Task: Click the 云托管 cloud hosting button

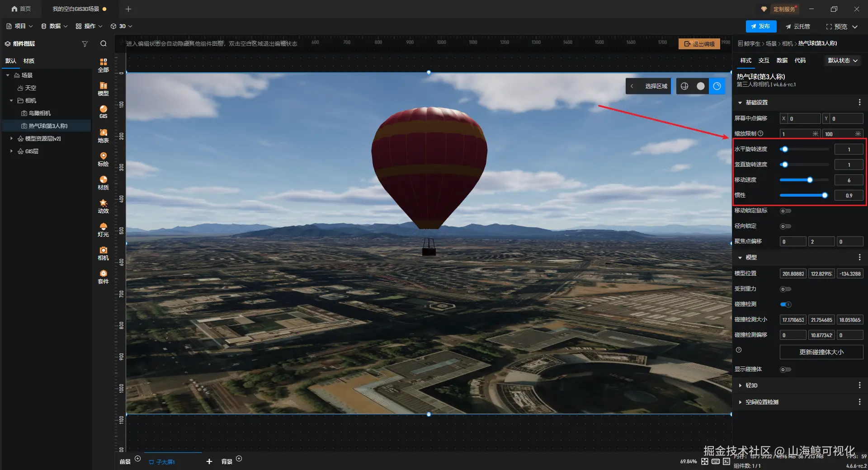Action: click(798, 26)
